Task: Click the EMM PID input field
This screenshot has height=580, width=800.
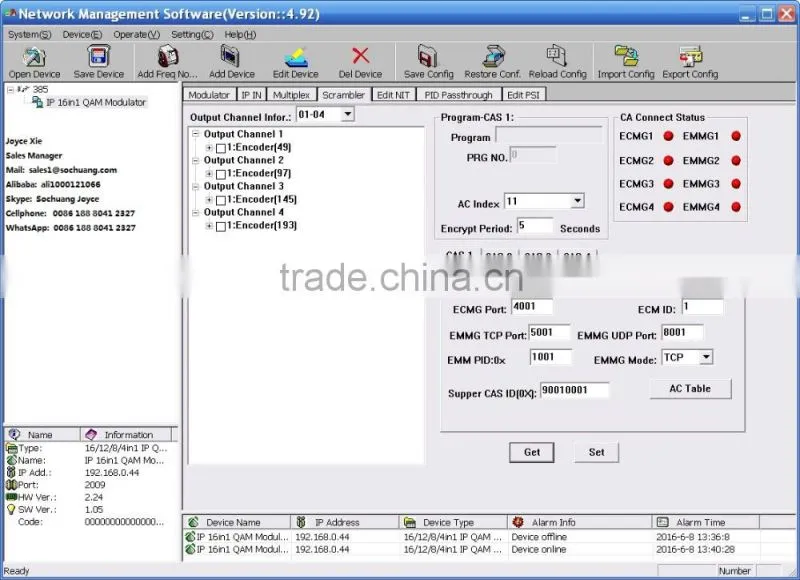Action: pos(551,357)
